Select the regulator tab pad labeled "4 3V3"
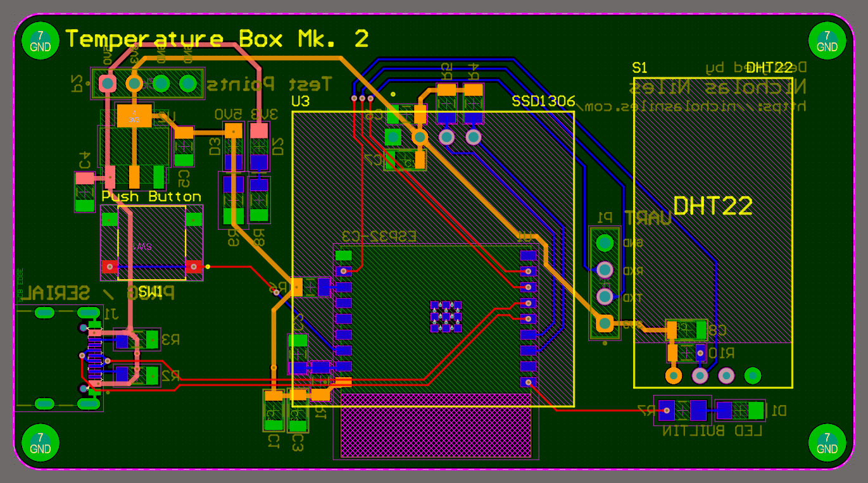868x483 pixels. (x=134, y=116)
